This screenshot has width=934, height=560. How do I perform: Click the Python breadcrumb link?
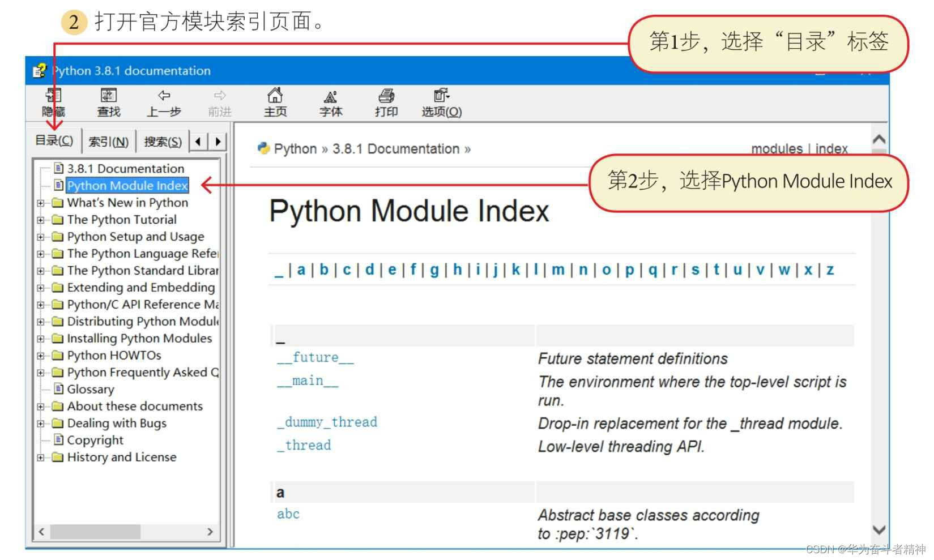tap(295, 149)
